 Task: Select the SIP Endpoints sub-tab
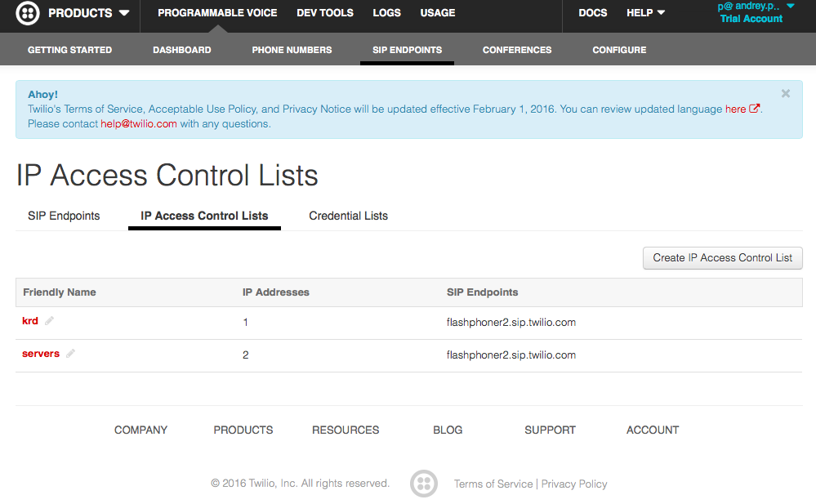(x=64, y=216)
